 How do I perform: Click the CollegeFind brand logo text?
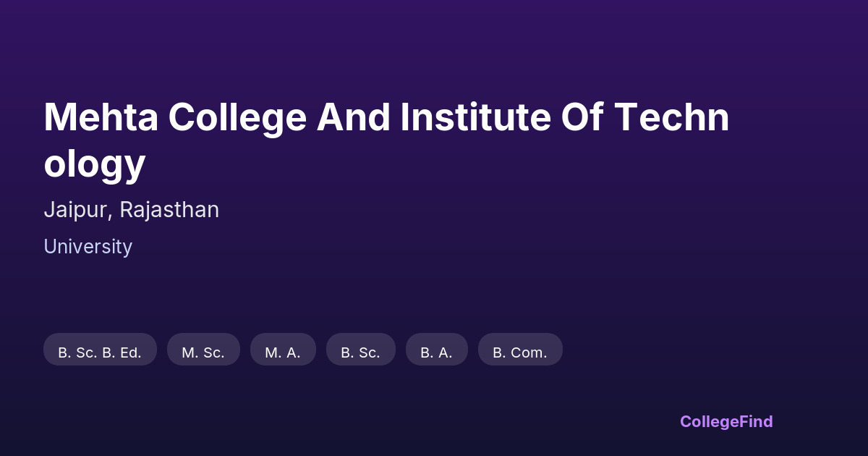[x=726, y=421]
